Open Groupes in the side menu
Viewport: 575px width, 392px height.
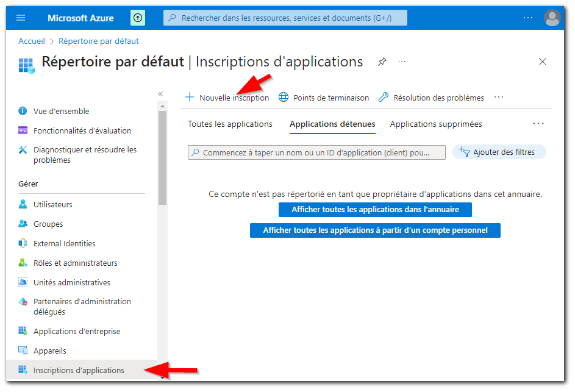(x=48, y=224)
